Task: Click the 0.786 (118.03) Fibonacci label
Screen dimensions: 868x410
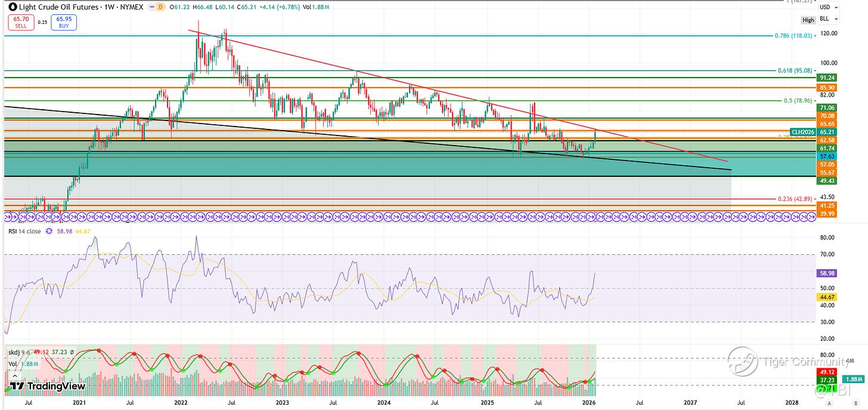Action: (x=795, y=36)
